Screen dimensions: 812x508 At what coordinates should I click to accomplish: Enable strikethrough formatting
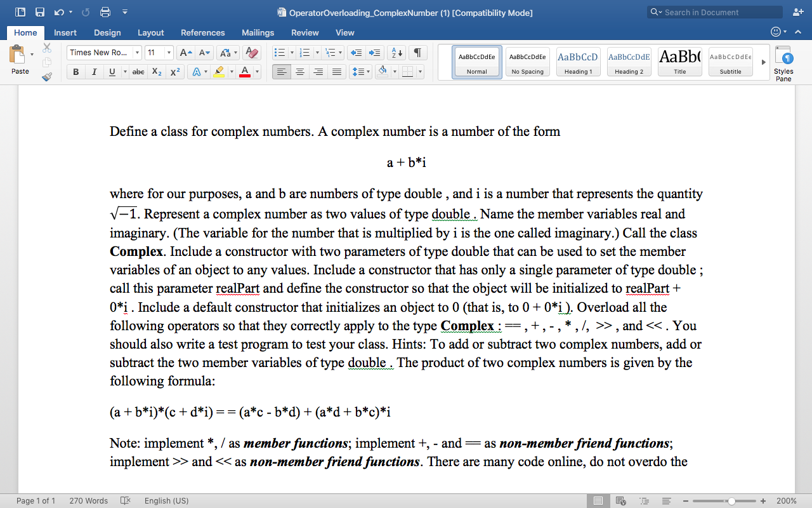138,72
